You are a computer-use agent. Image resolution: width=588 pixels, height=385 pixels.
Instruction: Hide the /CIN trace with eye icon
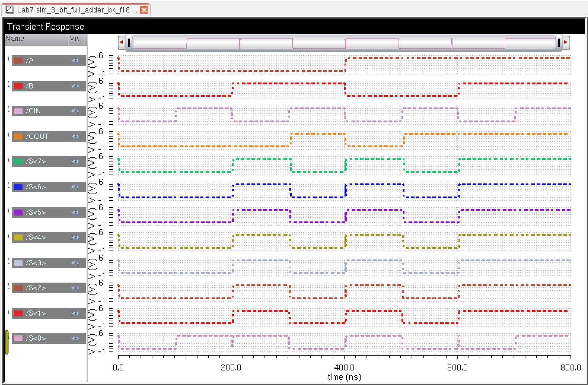[75, 111]
